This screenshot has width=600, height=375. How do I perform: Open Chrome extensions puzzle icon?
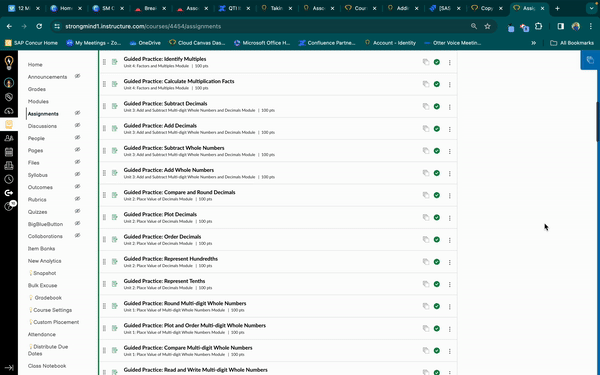coord(538,26)
